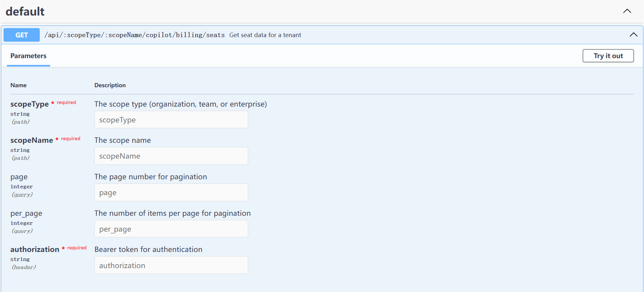
Task: Click the 'default' section heading
Action: [x=25, y=12]
